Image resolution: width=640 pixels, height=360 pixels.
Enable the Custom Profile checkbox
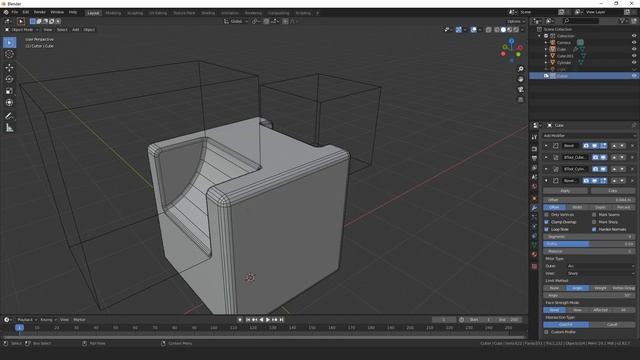point(547,332)
